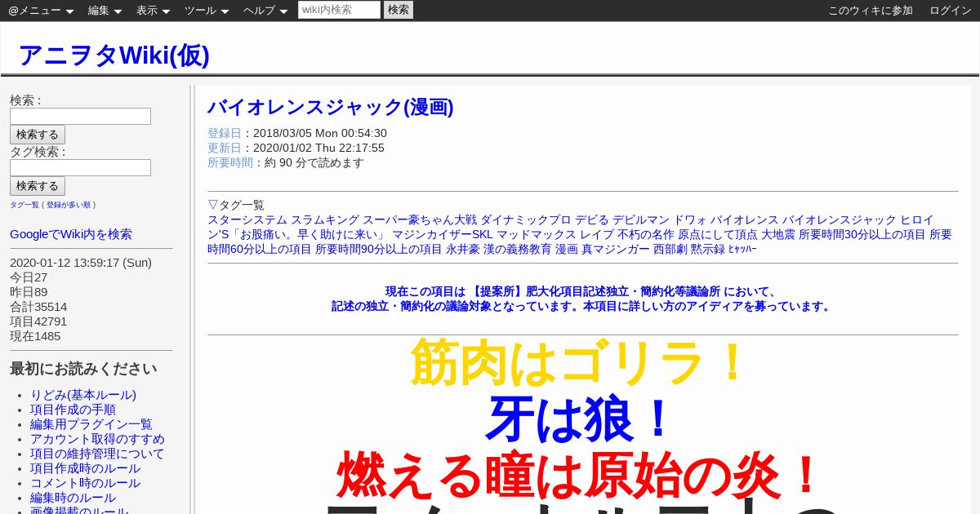Open the ドワォ tag
Viewport: 980px width, 514px height.
point(690,219)
